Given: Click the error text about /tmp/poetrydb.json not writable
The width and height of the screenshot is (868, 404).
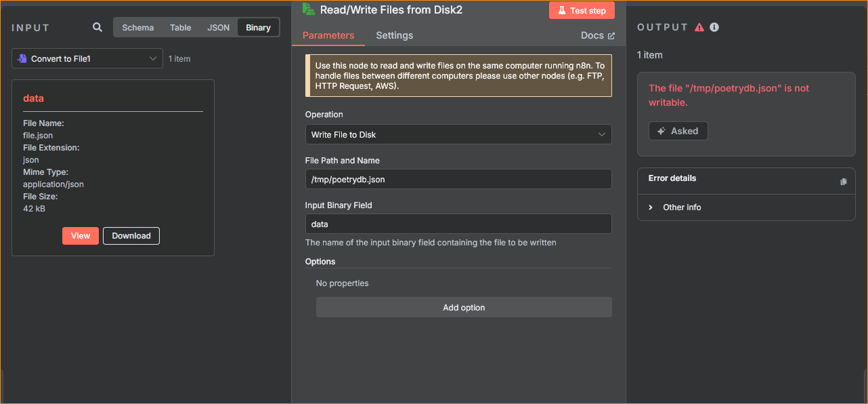Looking at the screenshot, I should (729, 96).
